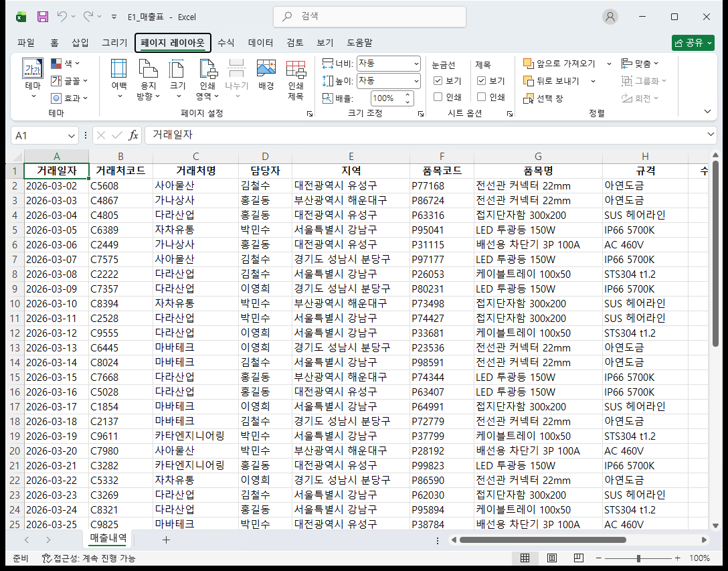Click 인쇄 제목 (Print Titles) button
The height and width of the screenshot is (571, 728).
tap(296, 79)
